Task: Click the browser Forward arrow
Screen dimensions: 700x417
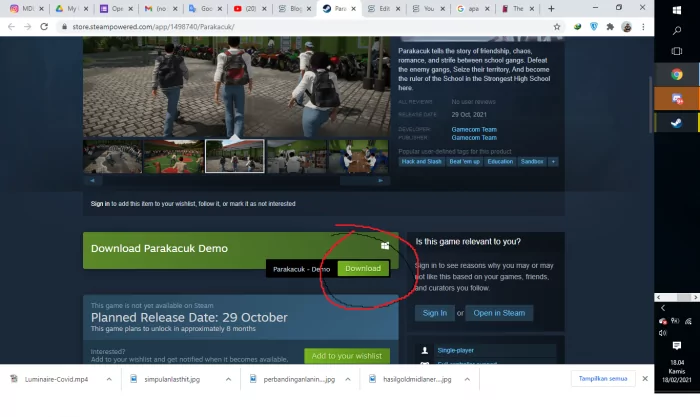Action: tap(28, 27)
